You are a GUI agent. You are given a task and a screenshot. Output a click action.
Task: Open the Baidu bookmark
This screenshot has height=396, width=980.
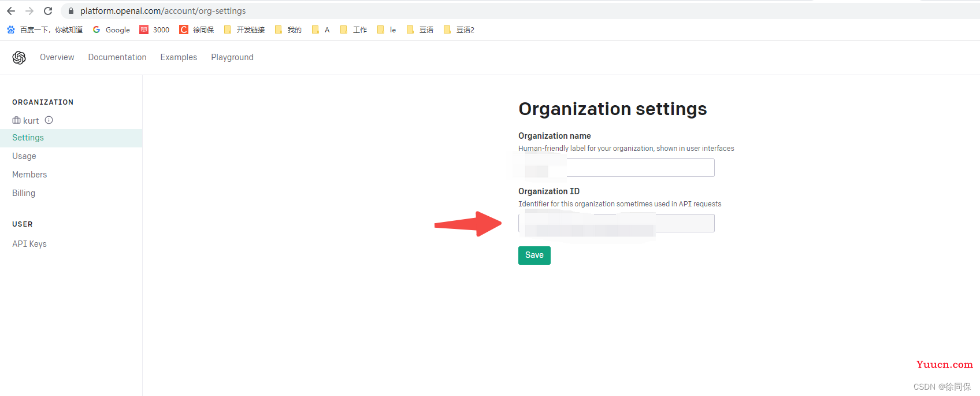pos(45,29)
